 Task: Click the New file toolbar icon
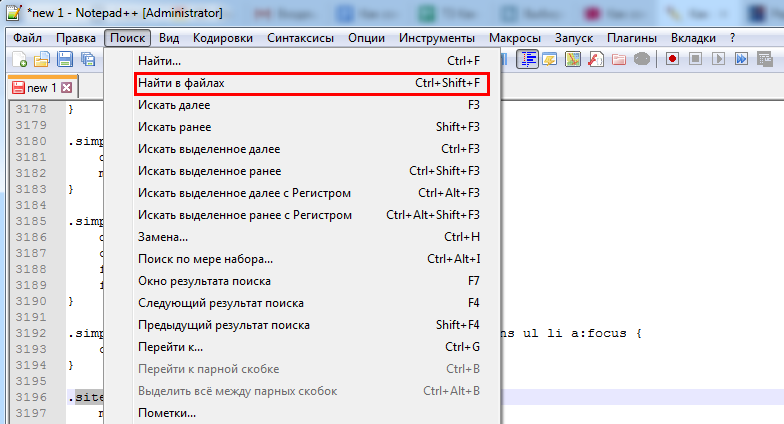19,60
